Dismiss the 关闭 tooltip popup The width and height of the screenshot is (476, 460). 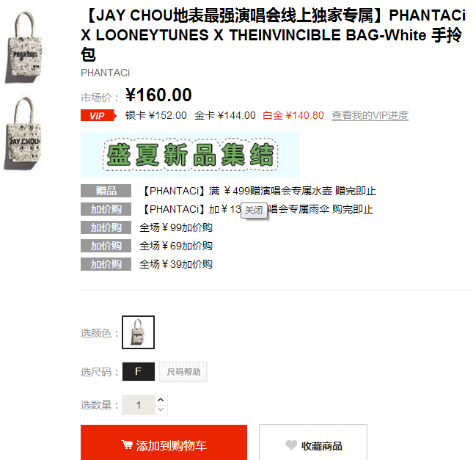254,210
